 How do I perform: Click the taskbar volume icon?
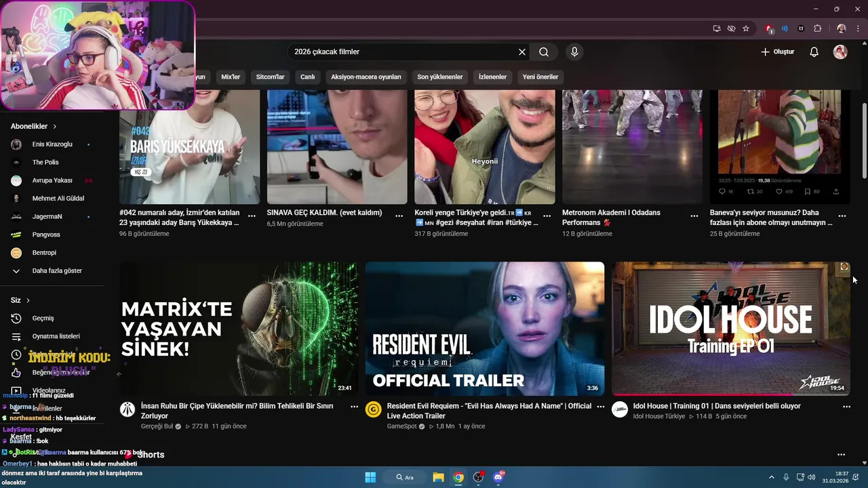point(812,477)
